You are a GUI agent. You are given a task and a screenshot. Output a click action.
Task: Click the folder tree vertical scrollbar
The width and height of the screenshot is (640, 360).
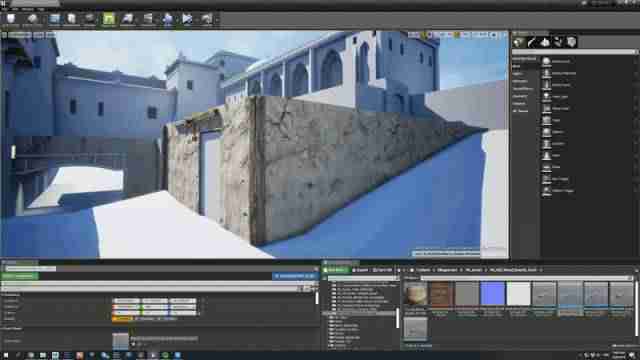tap(398, 318)
